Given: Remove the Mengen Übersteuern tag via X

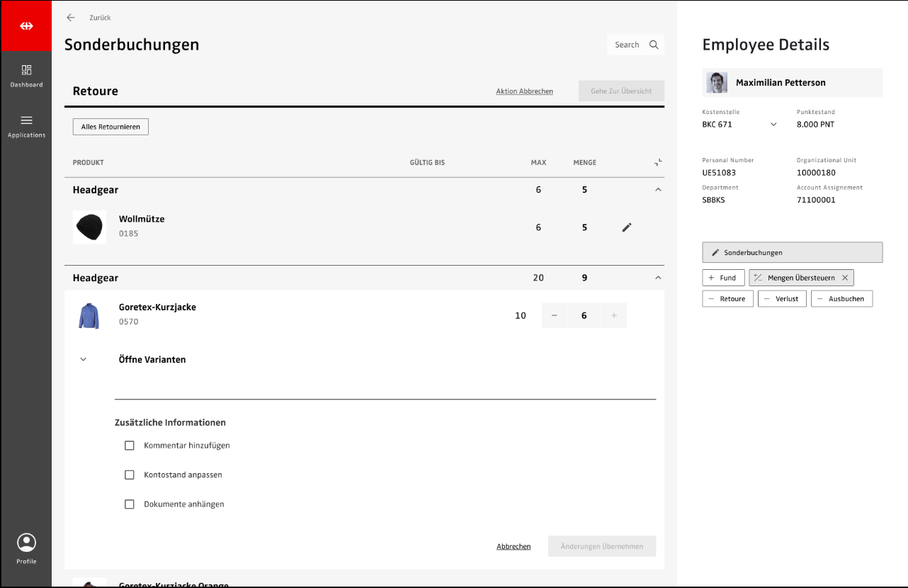Looking at the screenshot, I should pyautogui.click(x=844, y=278).
